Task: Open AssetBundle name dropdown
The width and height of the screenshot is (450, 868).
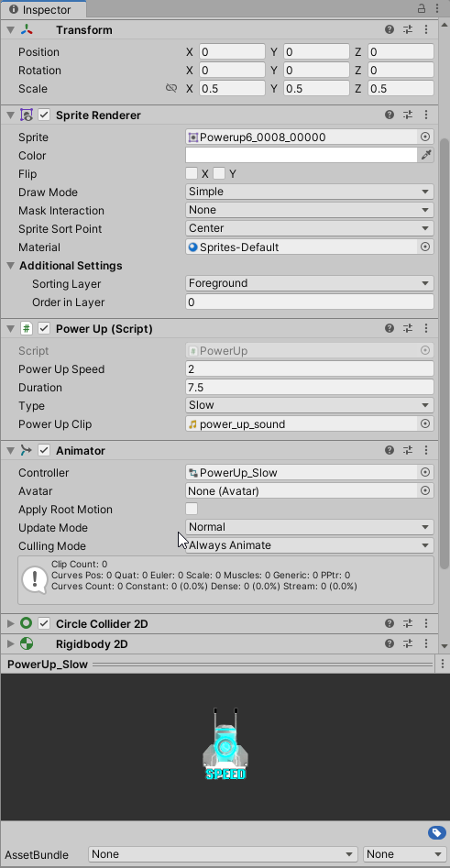Action: click(x=223, y=854)
